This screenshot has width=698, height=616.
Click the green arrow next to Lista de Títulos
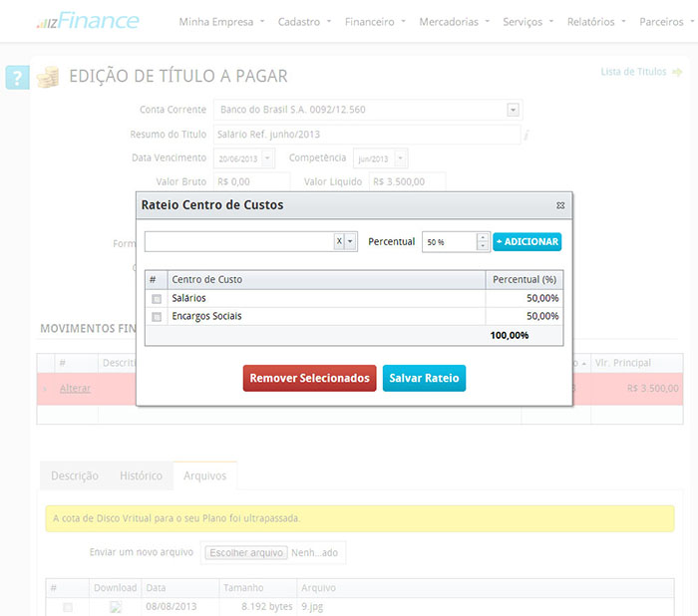point(677,72)
